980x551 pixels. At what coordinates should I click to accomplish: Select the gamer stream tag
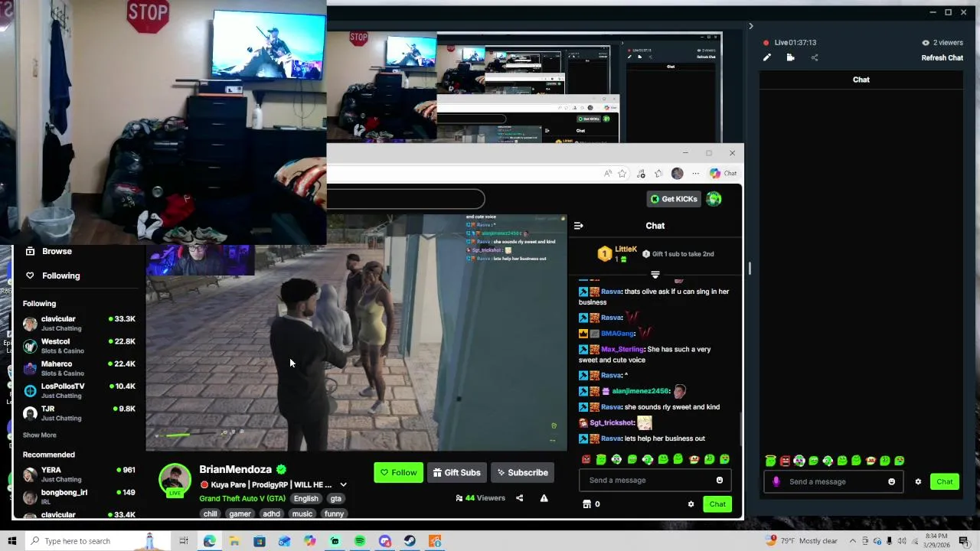240,514
